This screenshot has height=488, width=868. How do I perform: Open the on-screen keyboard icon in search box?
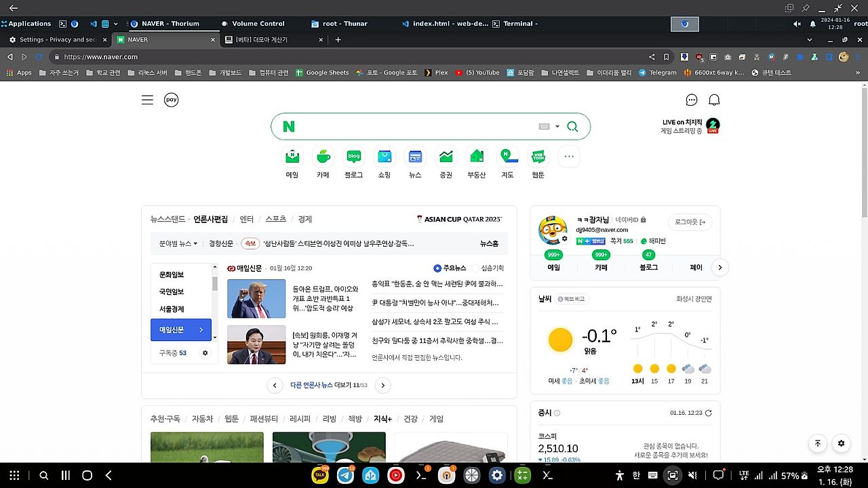point(544,127)
